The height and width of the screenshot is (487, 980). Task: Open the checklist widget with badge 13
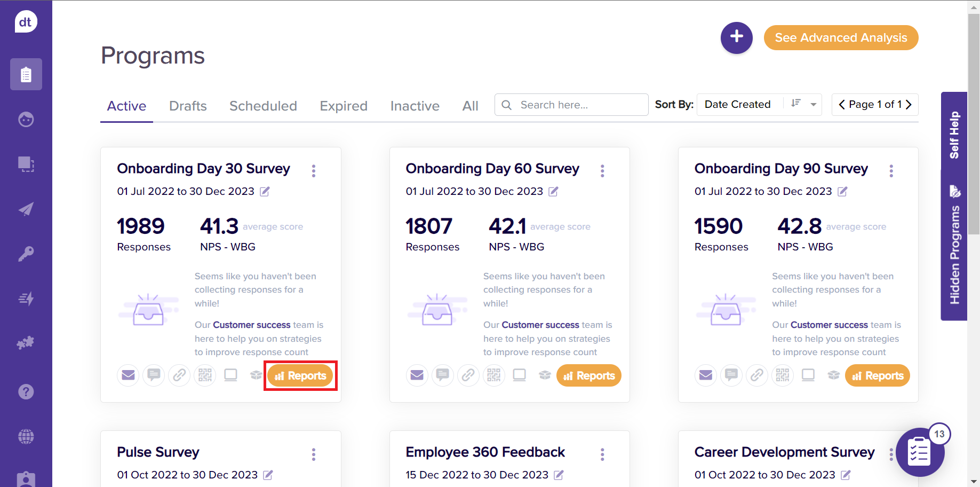(919, 453)
